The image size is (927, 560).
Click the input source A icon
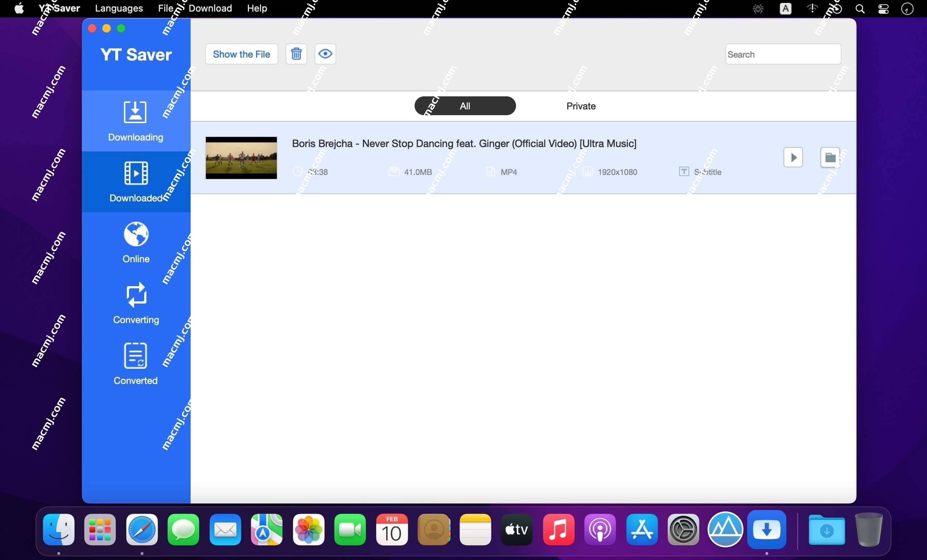(x=786, y=9)
